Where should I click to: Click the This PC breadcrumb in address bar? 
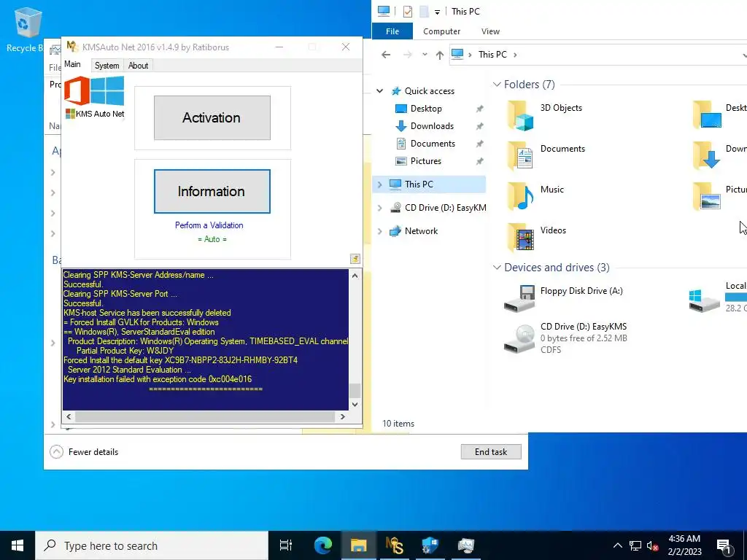pos(492,55)
